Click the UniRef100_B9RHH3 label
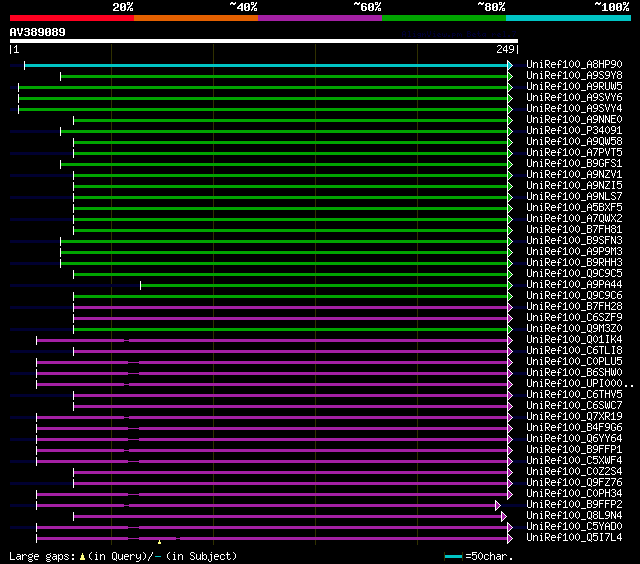Image resolution: width=640 pixels, height=564 pixels. pyautogui.click(x=574, y=263)
